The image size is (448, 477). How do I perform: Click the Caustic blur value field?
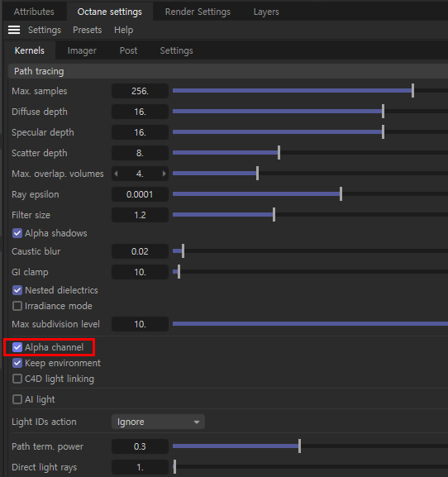pyautogui.click(x=140, y=251)
